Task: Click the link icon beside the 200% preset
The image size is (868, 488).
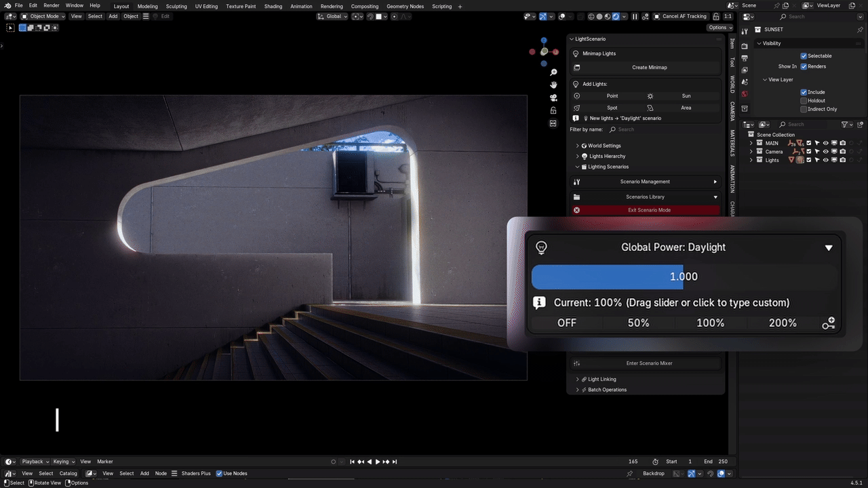Action: click(828, 323)
